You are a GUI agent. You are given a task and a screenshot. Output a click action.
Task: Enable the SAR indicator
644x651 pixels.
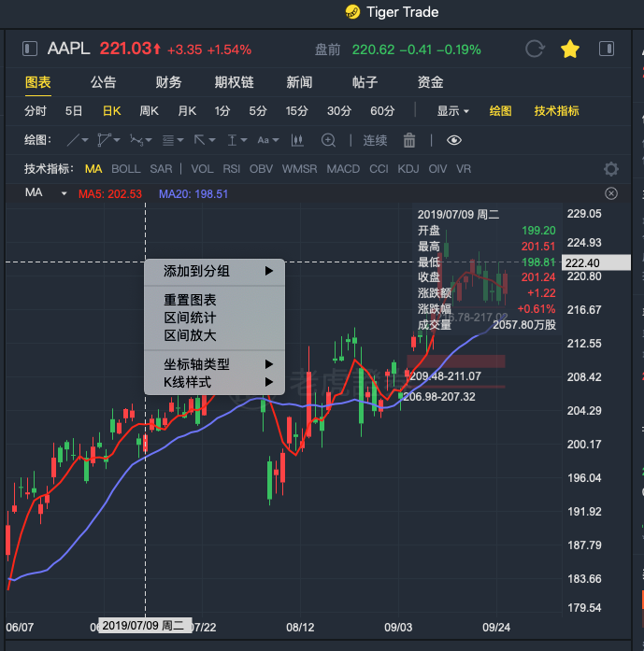[161, 169]
